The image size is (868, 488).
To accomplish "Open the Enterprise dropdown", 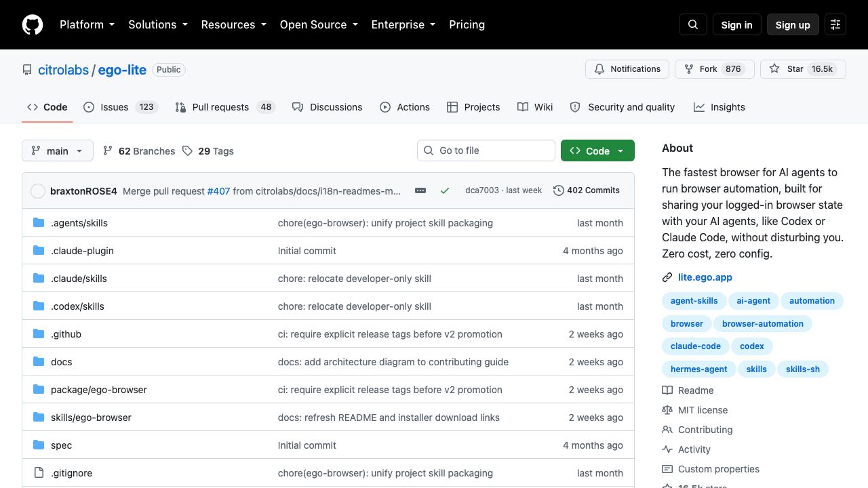I will [x=403, y=24].
